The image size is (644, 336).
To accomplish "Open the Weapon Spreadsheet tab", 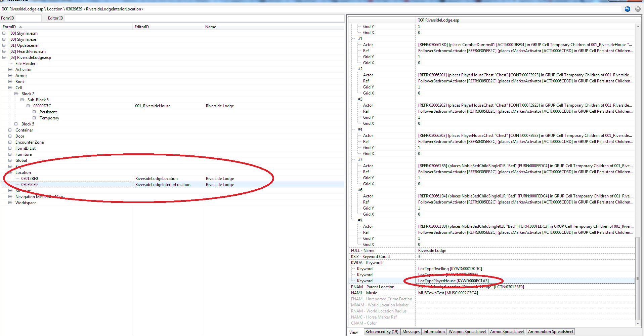I will pos(467,332).
